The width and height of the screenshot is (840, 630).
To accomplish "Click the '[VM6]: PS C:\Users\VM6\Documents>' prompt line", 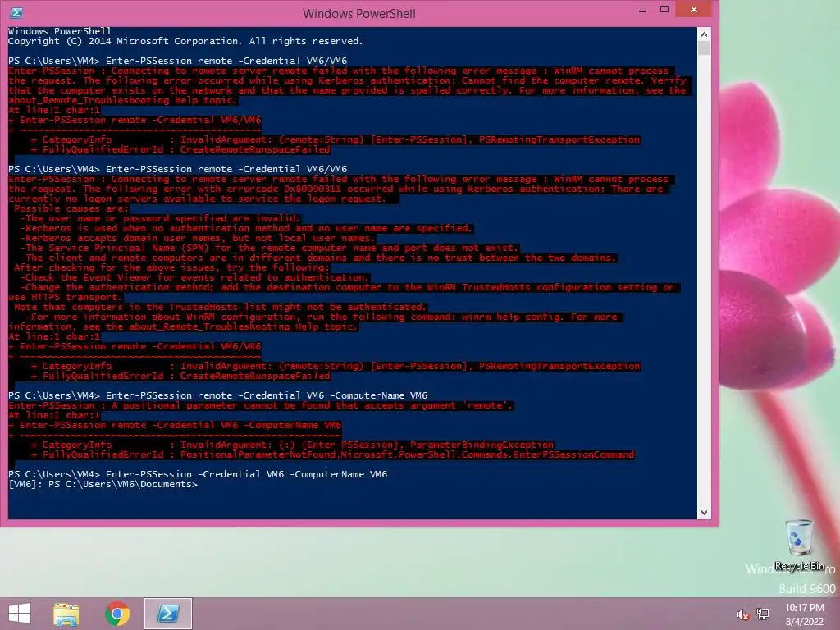I will click(x=103, y=484).
